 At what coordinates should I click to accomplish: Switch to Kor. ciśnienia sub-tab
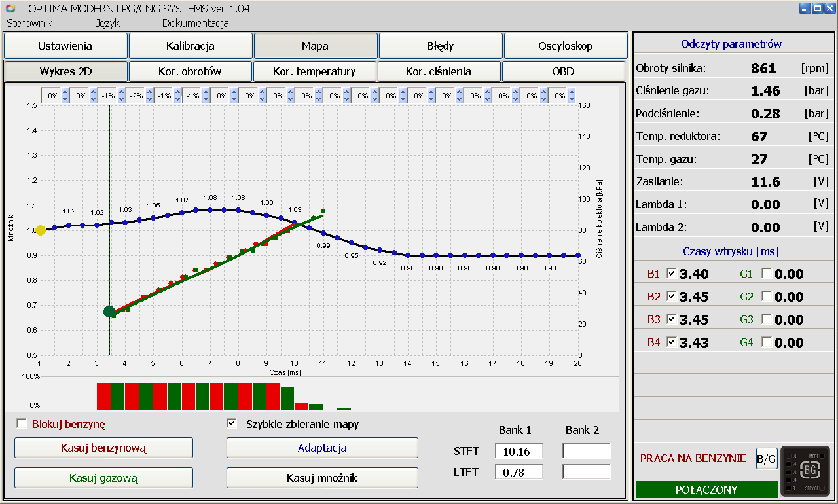point(439,71)
